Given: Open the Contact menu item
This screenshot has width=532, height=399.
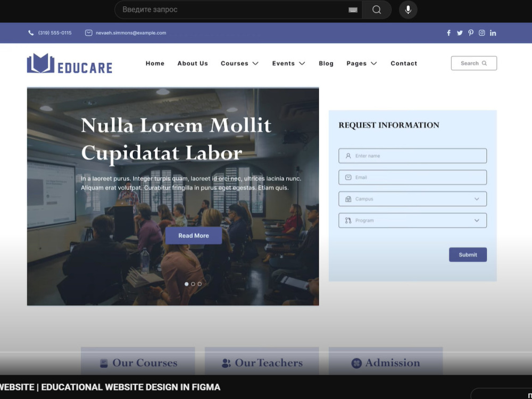Looking at the screenshot, I should coord(404,63).
